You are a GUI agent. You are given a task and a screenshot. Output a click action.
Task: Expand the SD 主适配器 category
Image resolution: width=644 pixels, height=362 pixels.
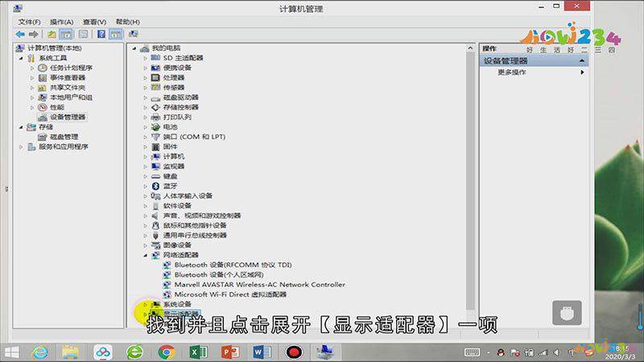click(x=146, y=58)
